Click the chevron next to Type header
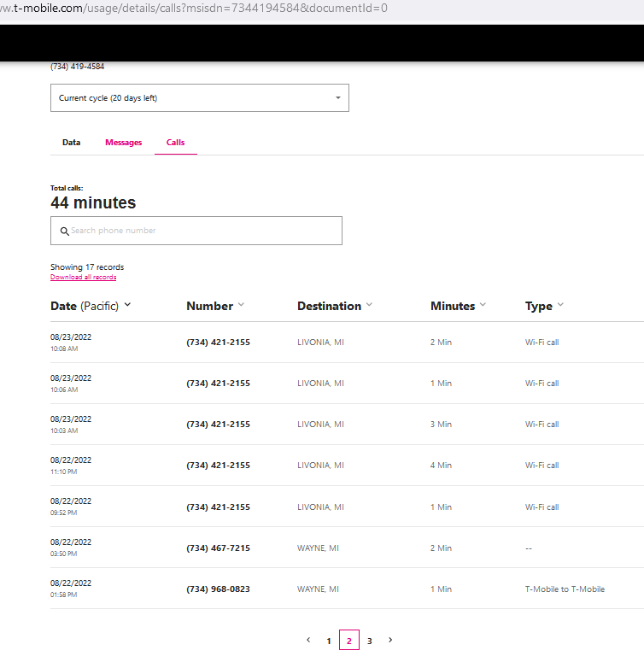 pyautogui.click(x=560, y=304)
